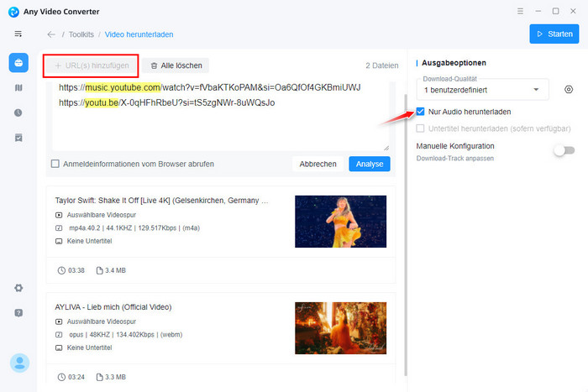The width and height of the screenshot is (588, 392).
Task: Enable Anmeldeinformationen vom Browser abrufen
Action: [55, 164]
